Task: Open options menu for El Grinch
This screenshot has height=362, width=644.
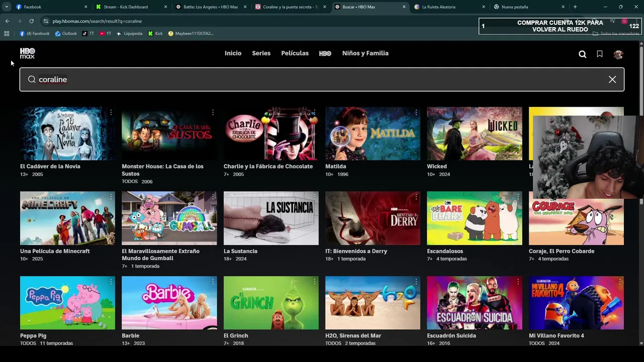Action: pos(314,282)
